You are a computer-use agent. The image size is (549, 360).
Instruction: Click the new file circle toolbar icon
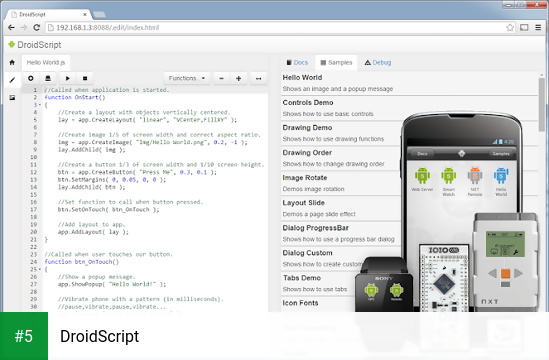31,78
